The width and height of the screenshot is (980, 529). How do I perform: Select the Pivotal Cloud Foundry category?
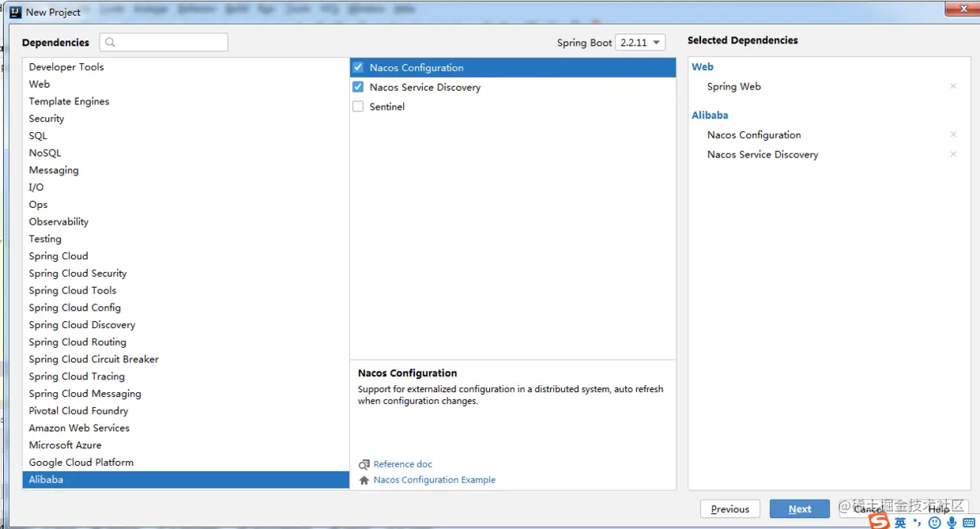click(186, 411)
